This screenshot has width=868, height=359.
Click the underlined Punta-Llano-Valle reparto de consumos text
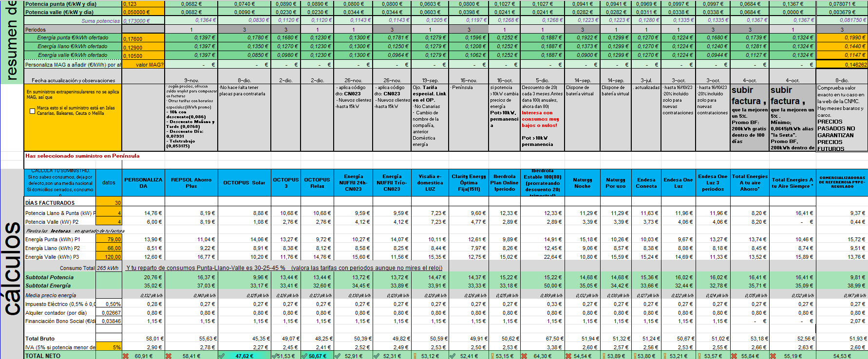[284, 268]
